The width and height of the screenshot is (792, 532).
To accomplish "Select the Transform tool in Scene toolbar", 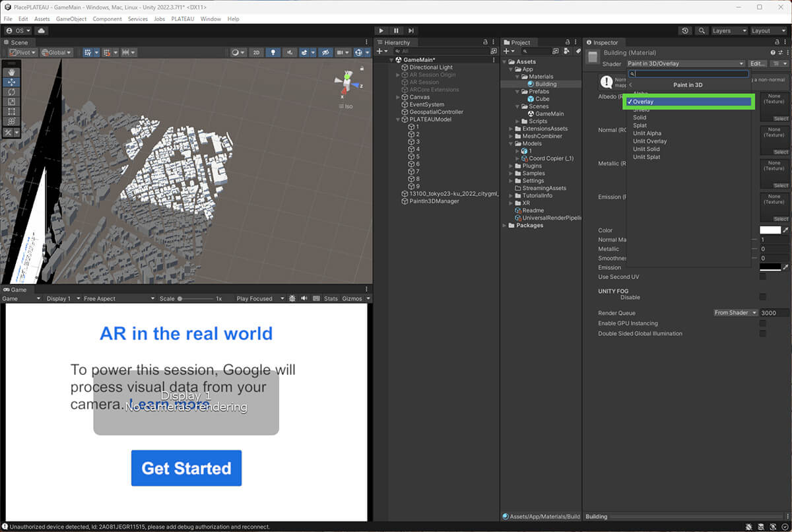I will pos(11,121).
